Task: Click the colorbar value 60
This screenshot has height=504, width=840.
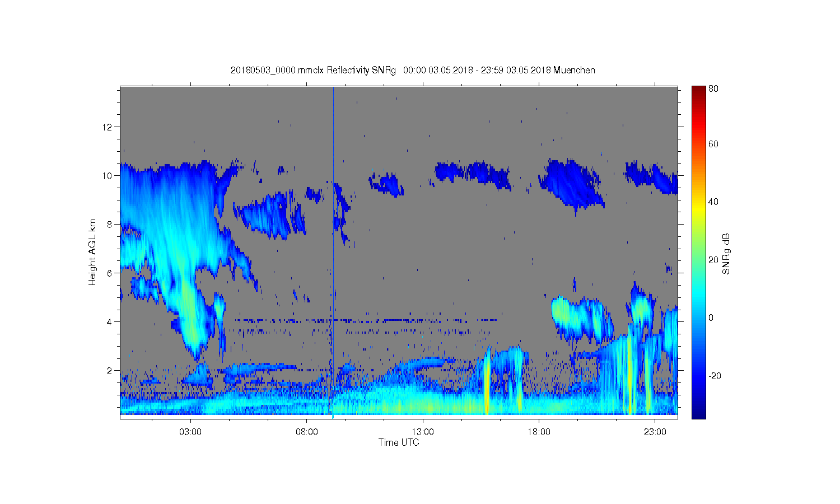Action: pyautogui.click(x=713, y=144)
